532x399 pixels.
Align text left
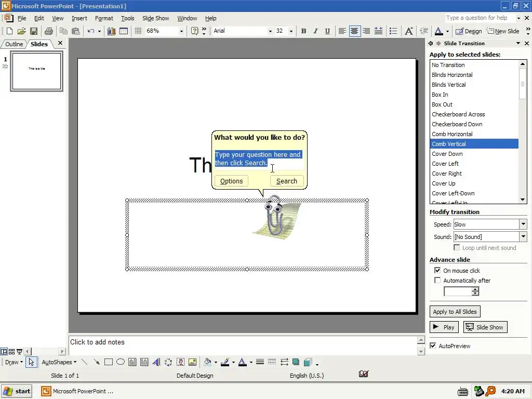342,31
